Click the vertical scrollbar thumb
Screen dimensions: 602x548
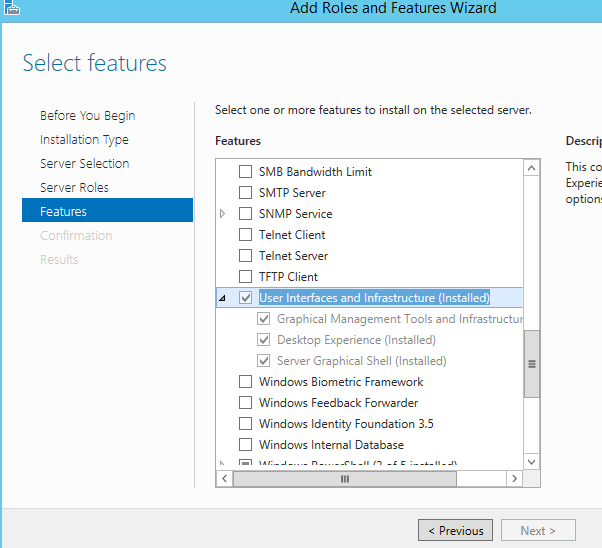coord(532,364)
